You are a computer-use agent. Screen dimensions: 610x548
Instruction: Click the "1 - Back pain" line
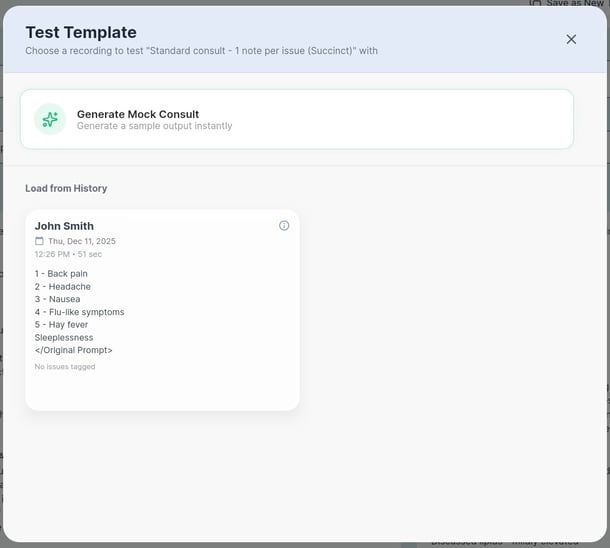[x=61, y=274]
